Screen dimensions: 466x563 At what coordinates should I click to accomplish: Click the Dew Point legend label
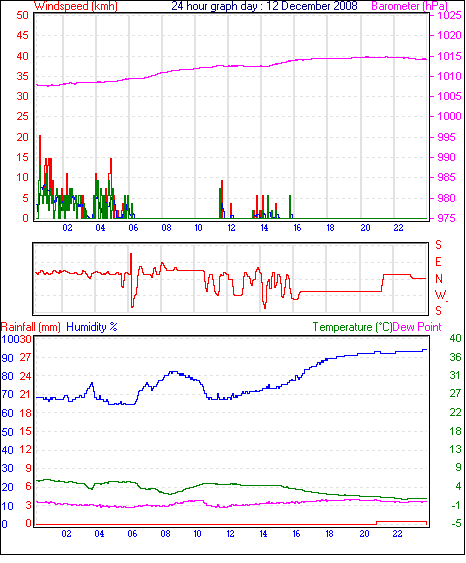pos(416,327)
